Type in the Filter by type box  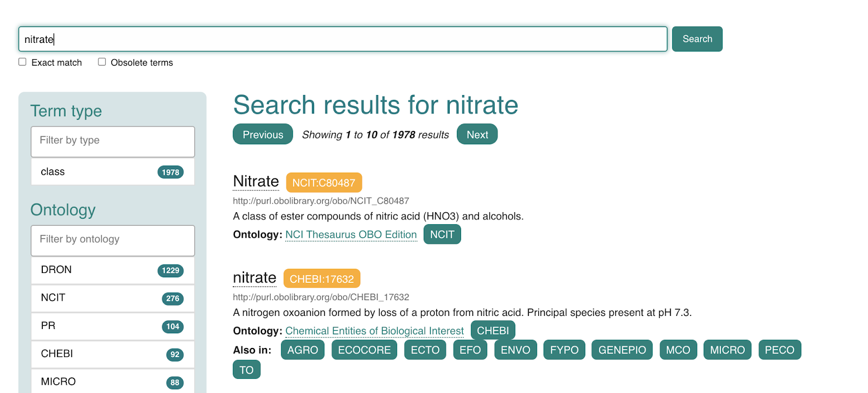pos(113,141)
